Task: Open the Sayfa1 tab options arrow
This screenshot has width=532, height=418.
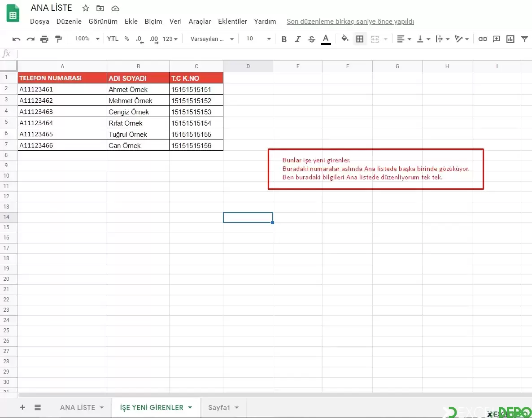Action: pos(237,408)
